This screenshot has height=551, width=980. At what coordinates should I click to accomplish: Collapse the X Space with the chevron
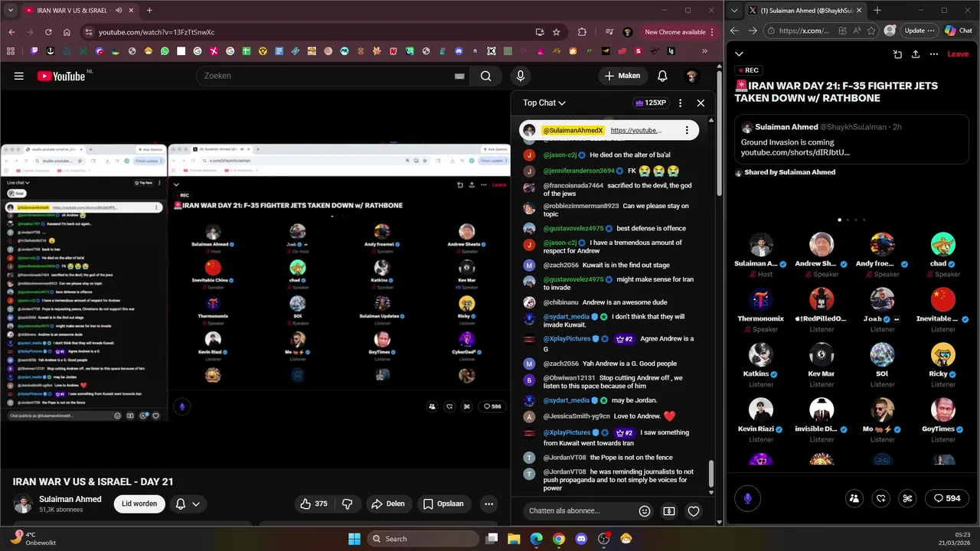tap(739, 54)
